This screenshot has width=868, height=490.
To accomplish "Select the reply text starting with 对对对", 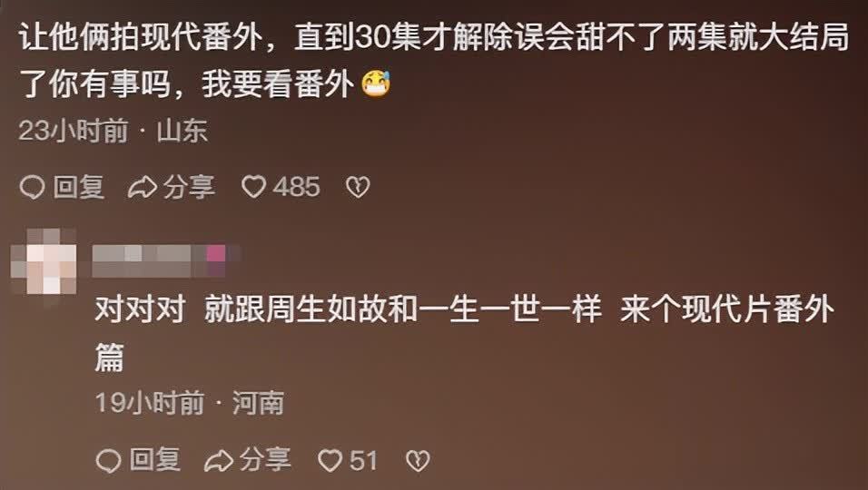I will [464, 333].
